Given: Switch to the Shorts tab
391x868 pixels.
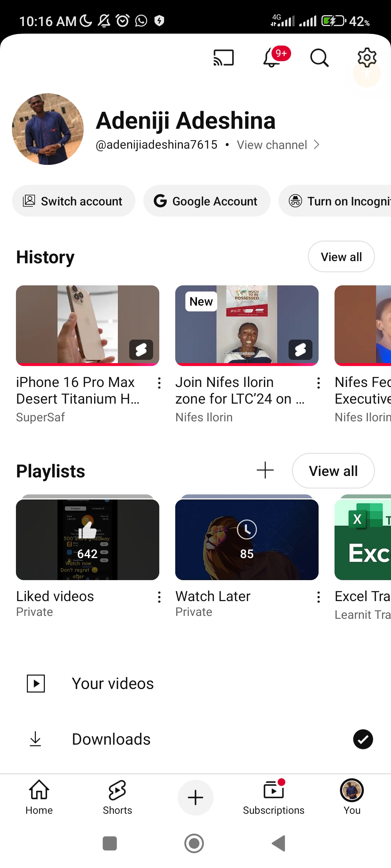Looking at the screenshot, I should tap(117, 797).
